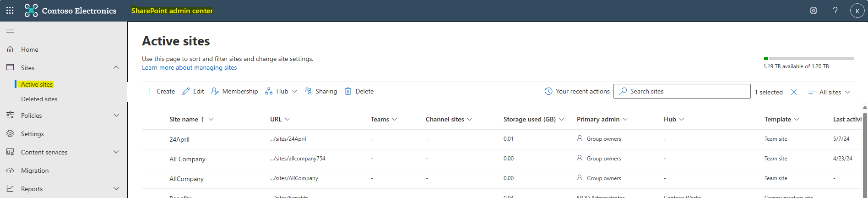Click URL .../sites/allcompany754
This screenshot has height=198, width=868.
click(298, 159)
